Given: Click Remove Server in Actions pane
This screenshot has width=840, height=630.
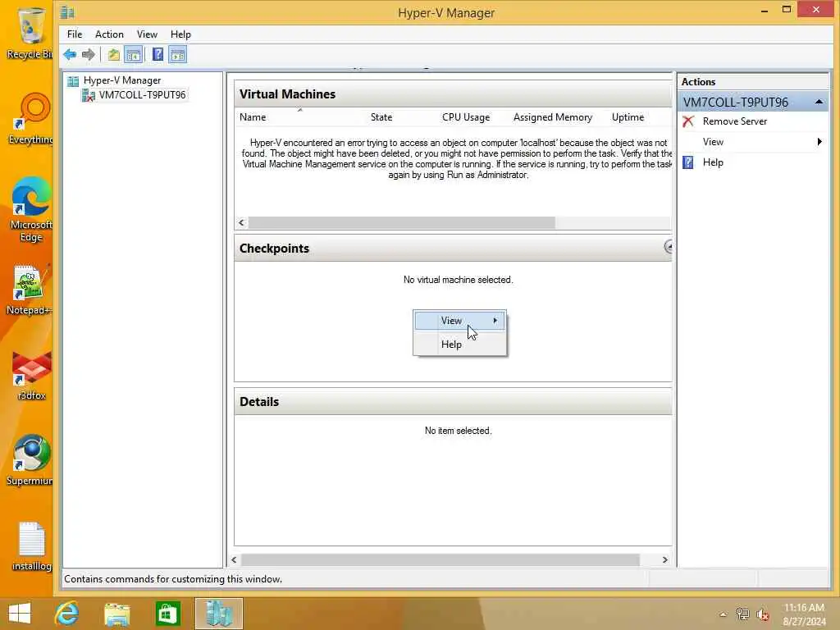Looking at the screenshot, I should pos(734,121).
